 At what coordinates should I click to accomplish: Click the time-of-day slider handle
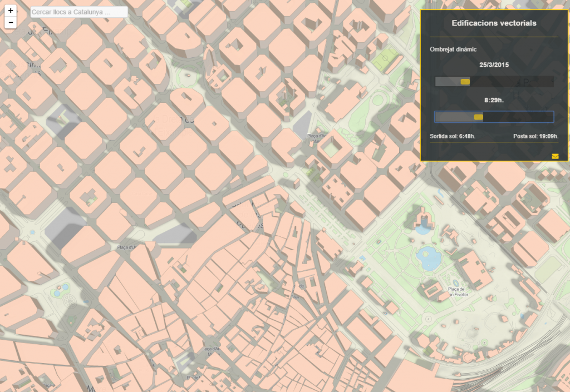click(478, 117)
